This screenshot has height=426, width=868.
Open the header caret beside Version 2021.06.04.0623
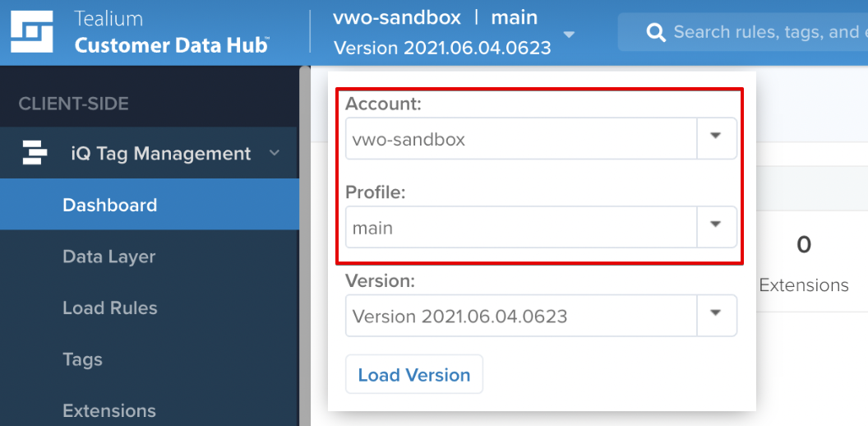point(569,35)
